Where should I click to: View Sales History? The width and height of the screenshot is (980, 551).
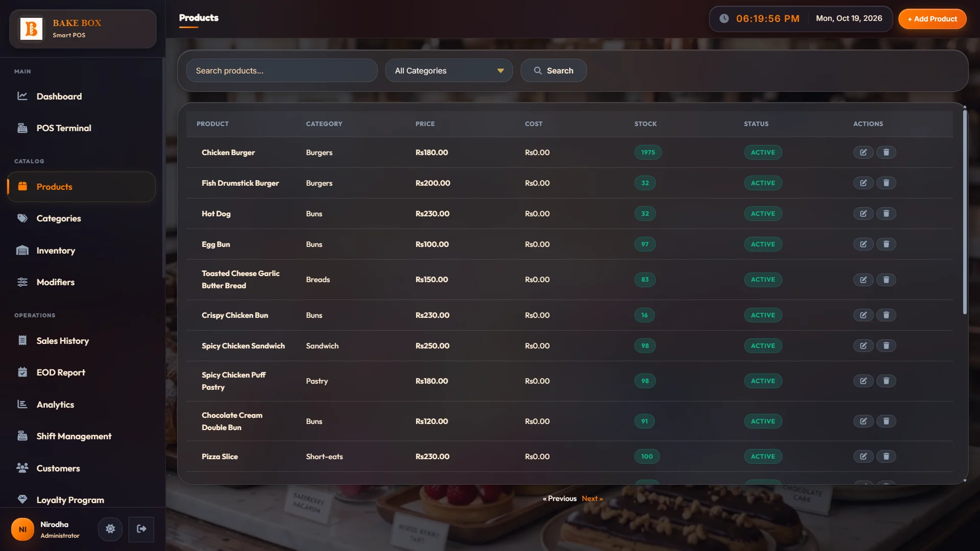click(82, 341)
